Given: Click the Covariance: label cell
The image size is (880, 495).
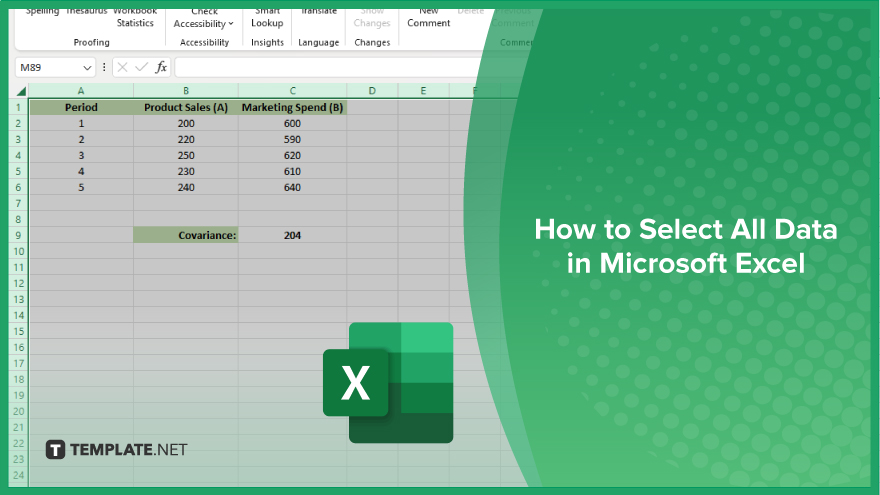Looking at the screenshot, I should pyautogui.click(x=186, y=235).
